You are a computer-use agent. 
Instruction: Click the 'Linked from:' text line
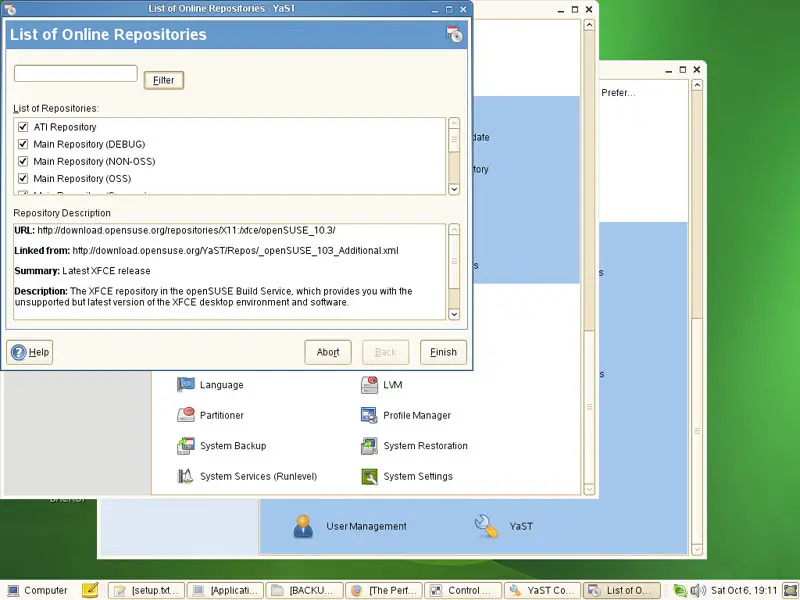point(207,251)
